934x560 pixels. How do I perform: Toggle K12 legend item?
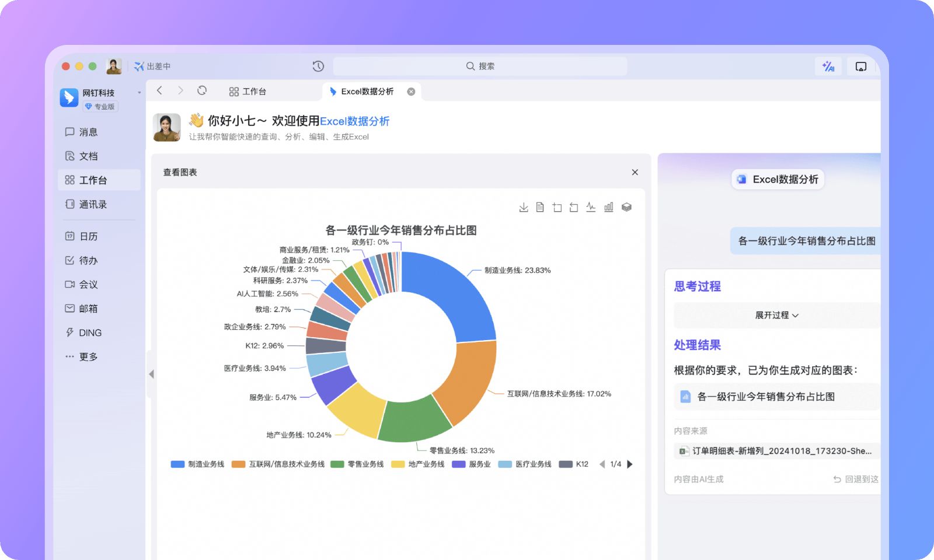coord(574,464)
